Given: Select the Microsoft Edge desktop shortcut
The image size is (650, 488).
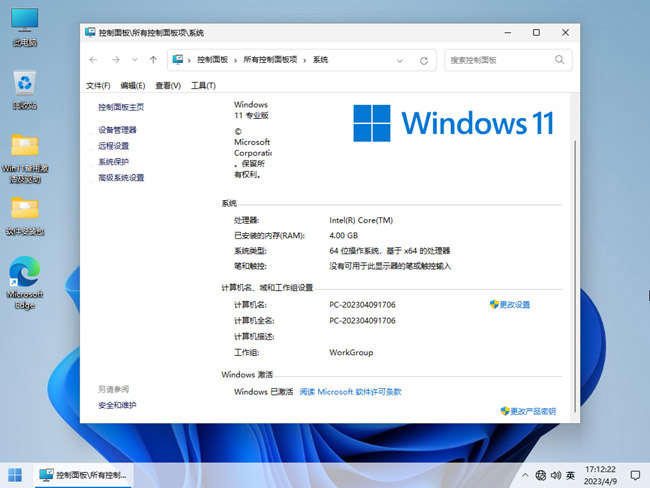Looking at the screenshot, I should [x=25, y=283].
